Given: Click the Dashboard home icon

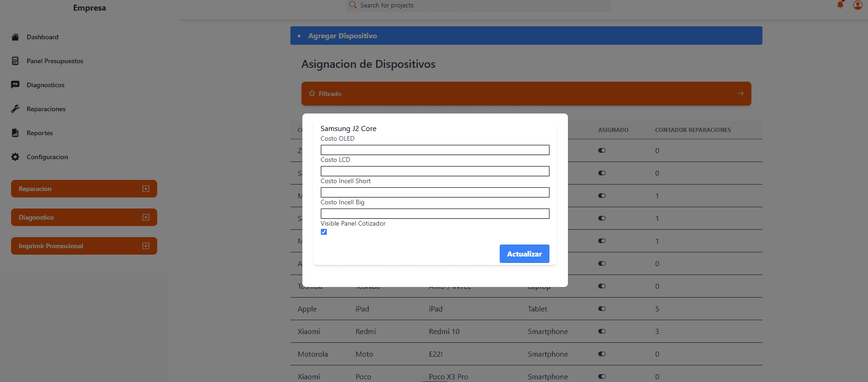Looking at the screenshot, I should pos(15,37).
